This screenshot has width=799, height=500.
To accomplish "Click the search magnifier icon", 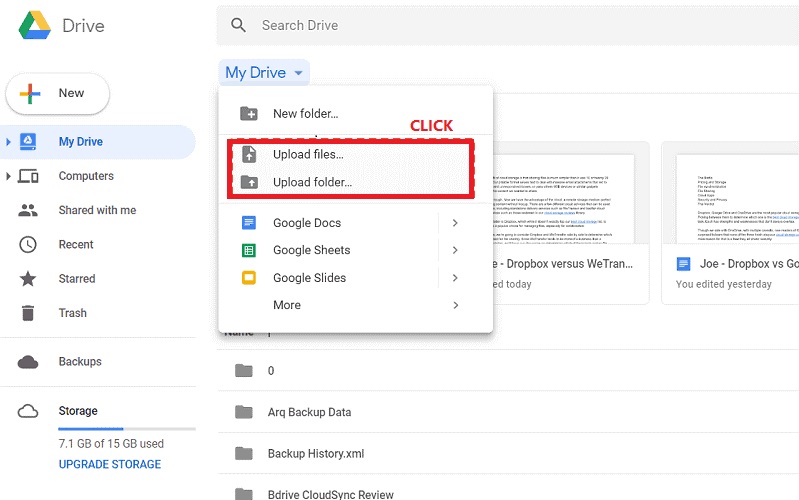I will [238, 25].
